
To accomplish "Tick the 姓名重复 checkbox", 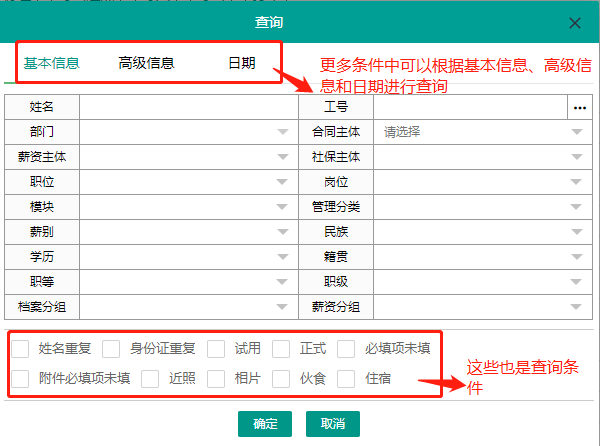I will (21, 349).
